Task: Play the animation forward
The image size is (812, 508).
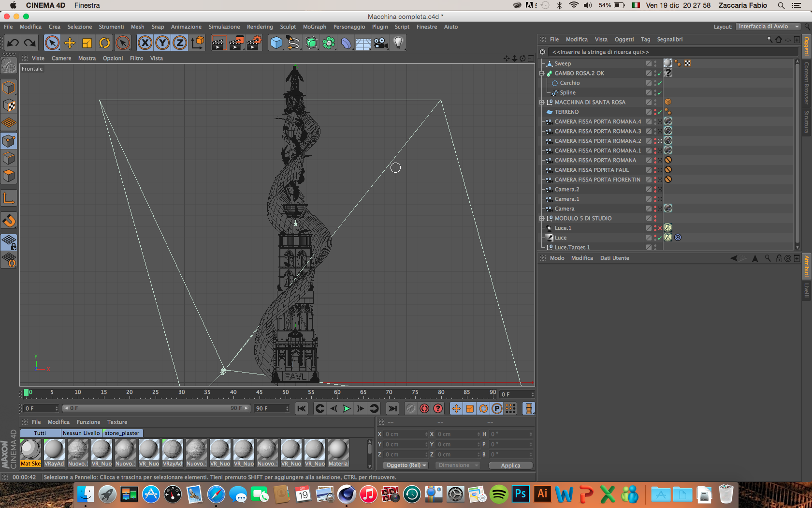Action: coord(347,409)
